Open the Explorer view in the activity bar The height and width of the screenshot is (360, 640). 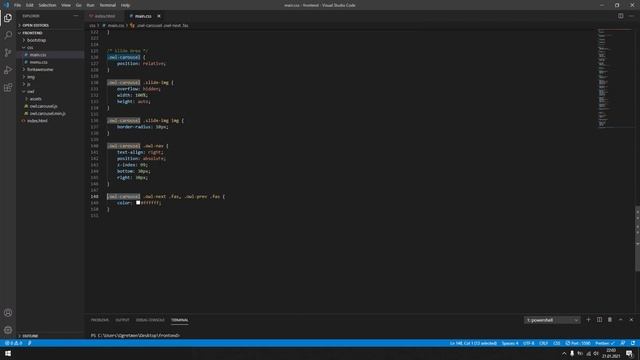[8, 18]
